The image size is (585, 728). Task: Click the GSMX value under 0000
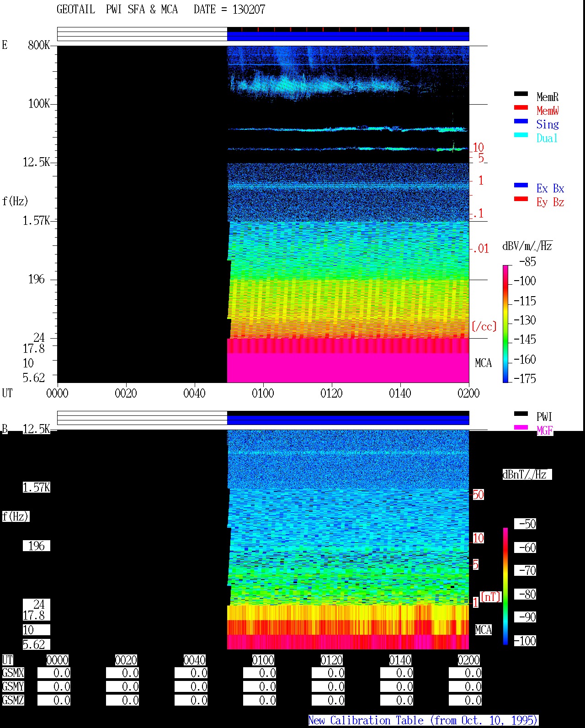pos(54,673)
